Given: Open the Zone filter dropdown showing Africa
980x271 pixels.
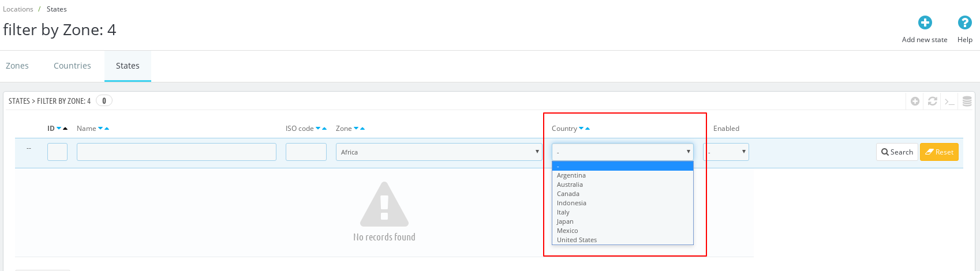Looking at the screenshot, I should point(439,152).
